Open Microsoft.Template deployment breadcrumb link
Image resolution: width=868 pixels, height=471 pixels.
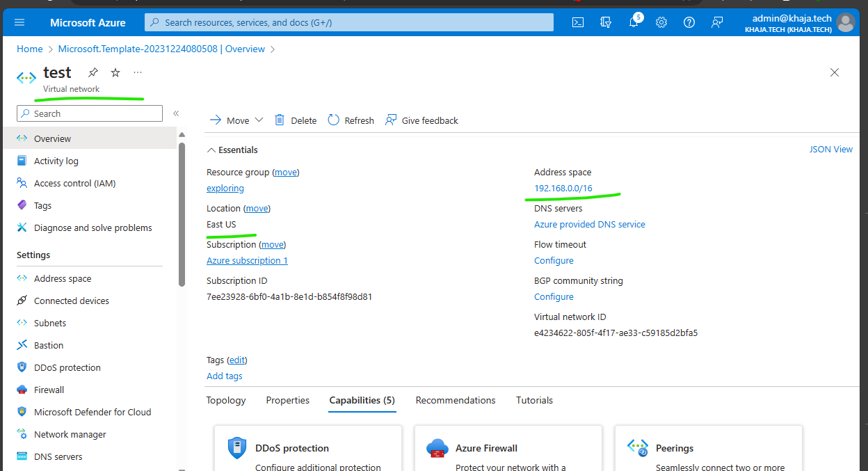point(161,49)
